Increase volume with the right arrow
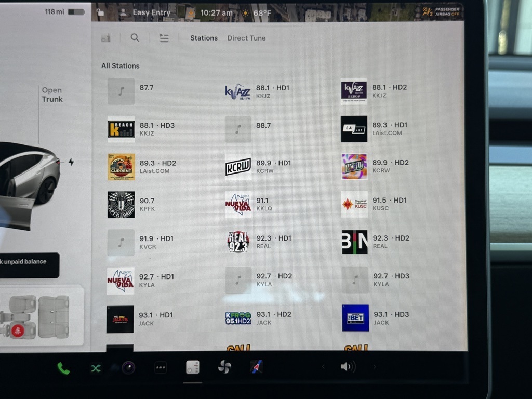This screenshot has height=399, width=532. (x=375, y=367)
